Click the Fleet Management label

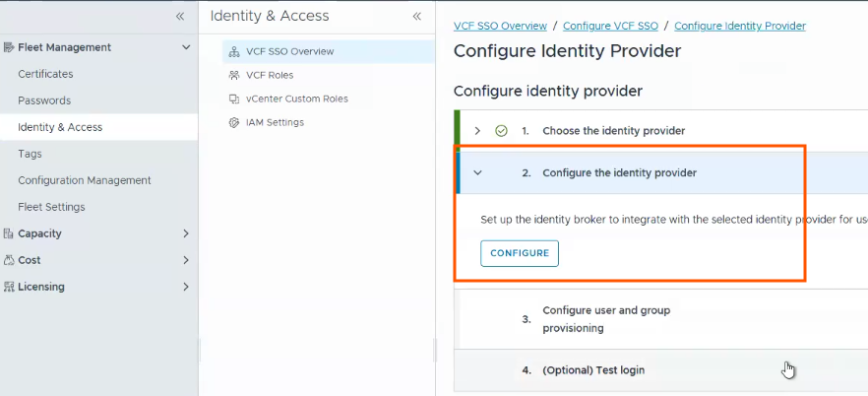pos(64,47)
